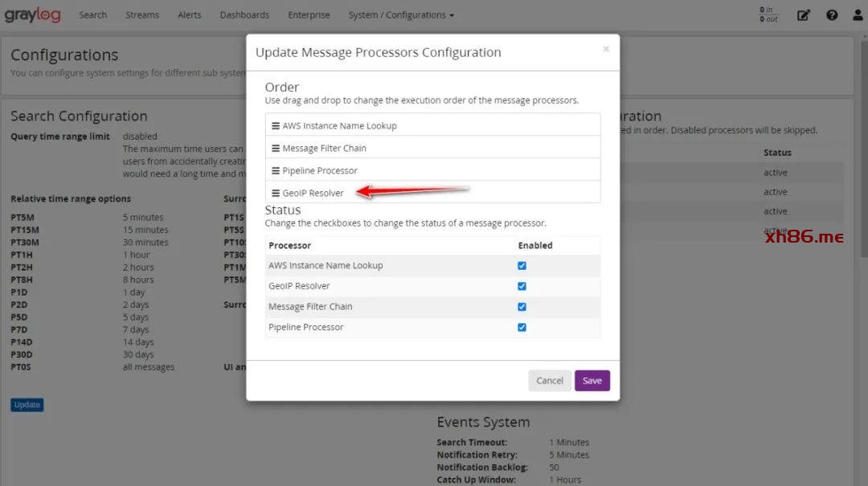Grab the Message Filter Chain drag handle

276,149
